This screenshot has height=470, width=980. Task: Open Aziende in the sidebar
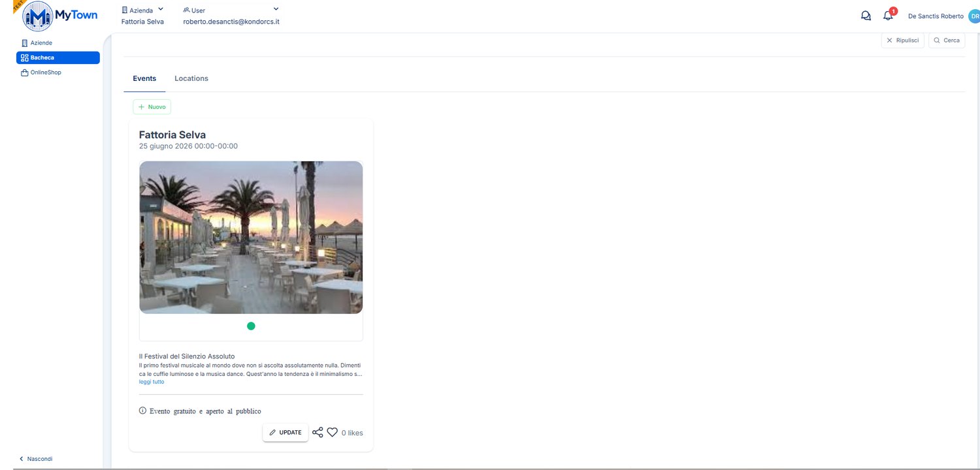41,43
